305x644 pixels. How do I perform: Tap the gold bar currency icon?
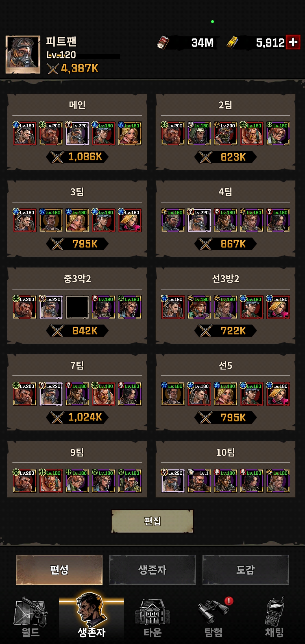(233, 43)
